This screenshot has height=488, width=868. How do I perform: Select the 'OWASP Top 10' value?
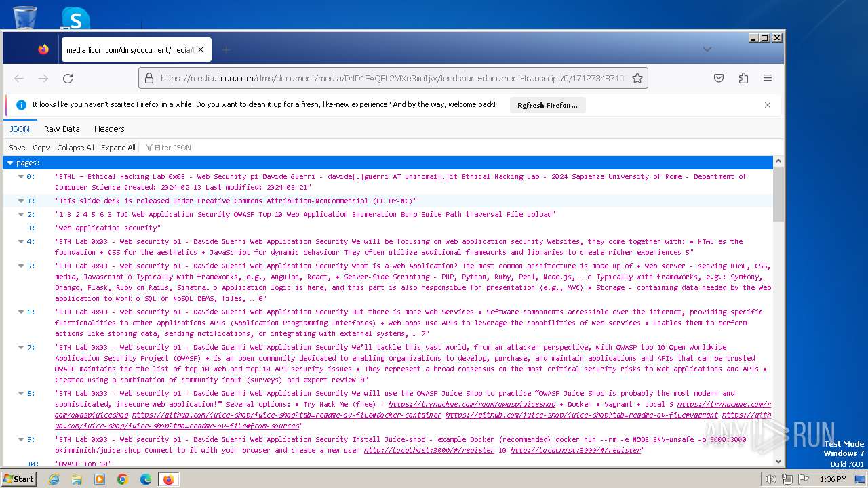pyautogui.click(x=83, y=464)
